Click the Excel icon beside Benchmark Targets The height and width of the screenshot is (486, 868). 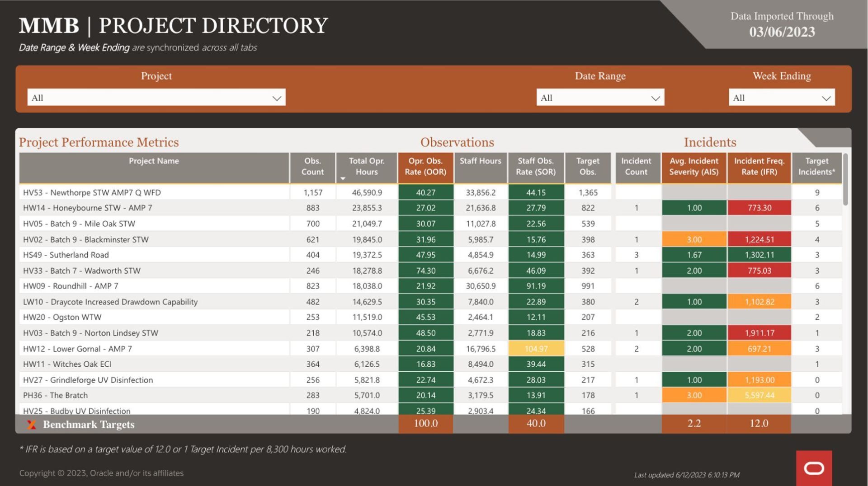[x=31, y=424]
